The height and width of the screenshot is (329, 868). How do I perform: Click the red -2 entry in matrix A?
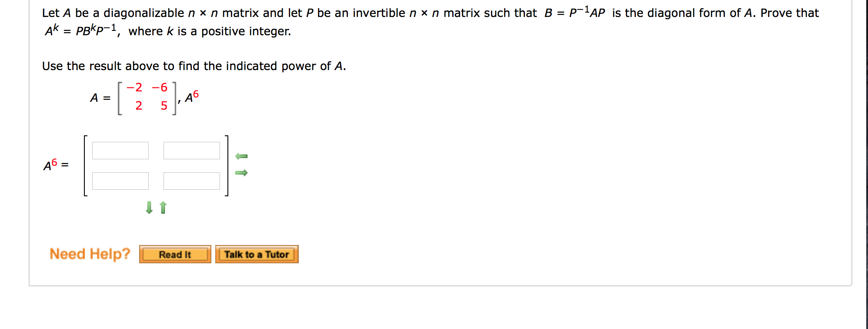134,87
